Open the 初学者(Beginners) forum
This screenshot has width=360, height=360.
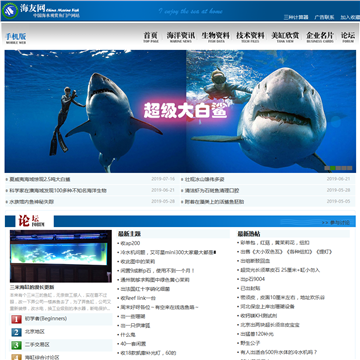pyautogui.click(x=46, y=319)
